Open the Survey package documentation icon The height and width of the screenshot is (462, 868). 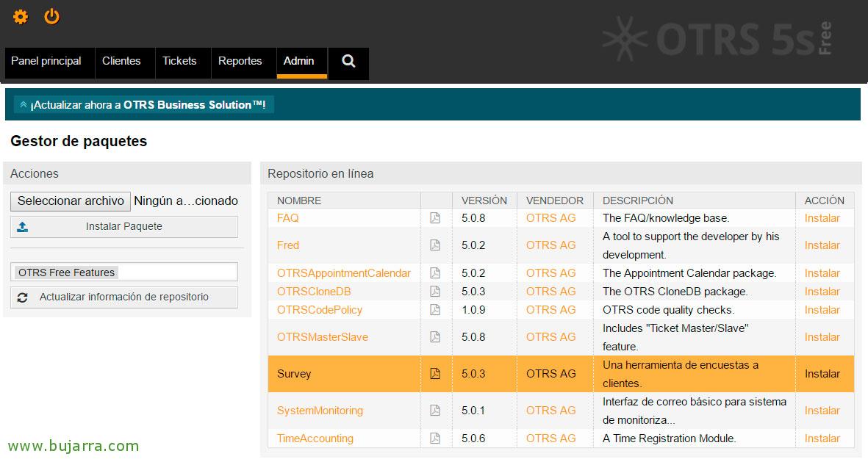tap(435, 374)
